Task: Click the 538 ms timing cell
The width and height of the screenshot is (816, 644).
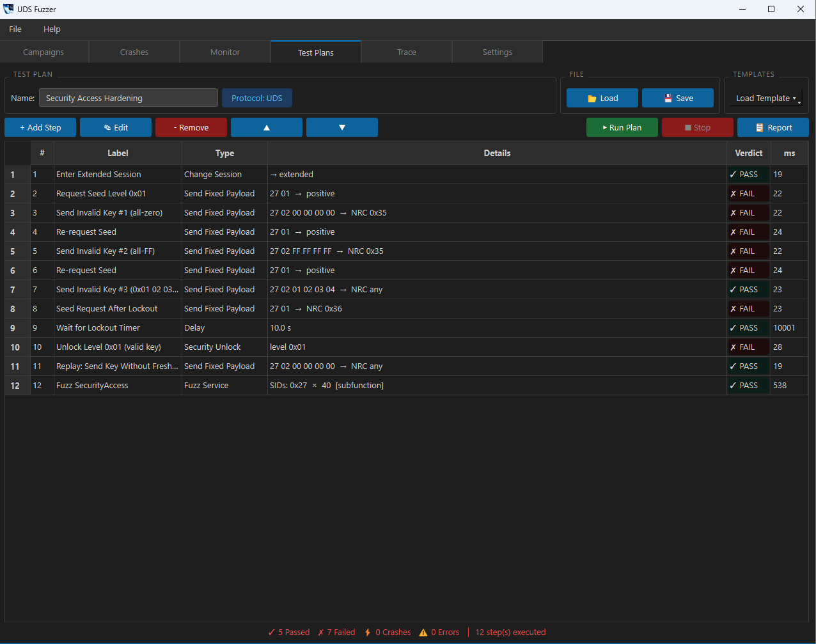Action: [x=789, y=385]
